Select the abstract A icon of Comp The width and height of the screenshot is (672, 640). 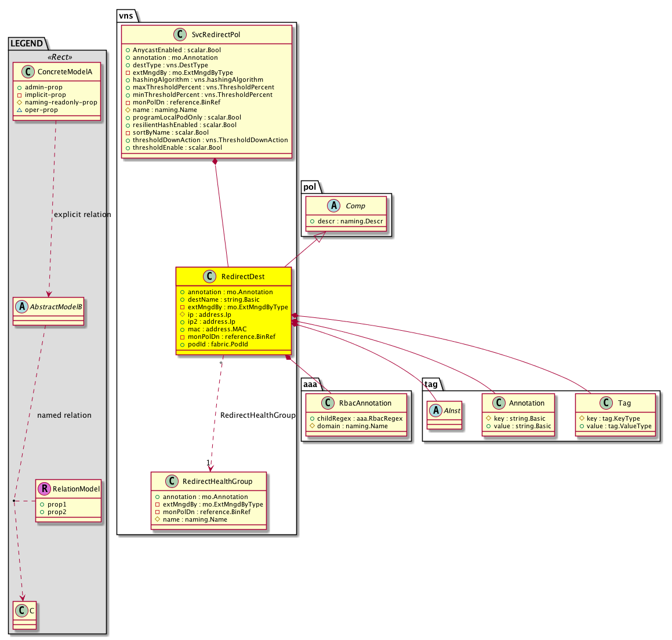[334, 206]
